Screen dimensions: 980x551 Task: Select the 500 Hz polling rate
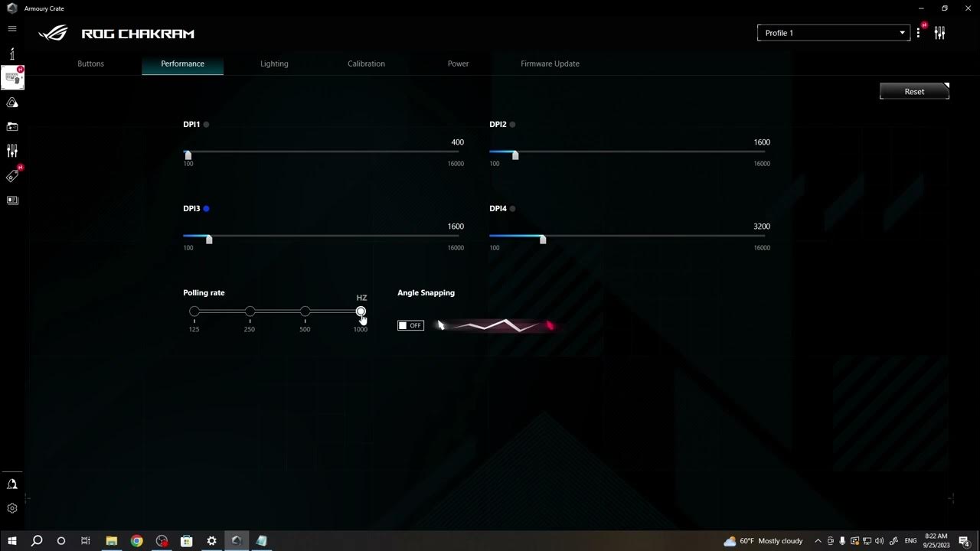pyautogui.click(x=305, y=311)
